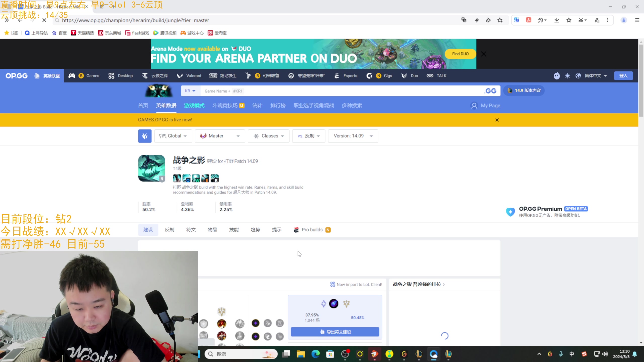Open File Explorer from the taskbar
The width and height of the screenshot is (644, 362).
point(301,354)
